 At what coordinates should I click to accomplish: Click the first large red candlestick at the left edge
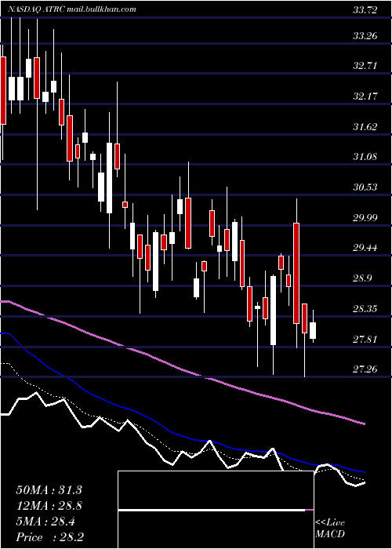point(3,90)
